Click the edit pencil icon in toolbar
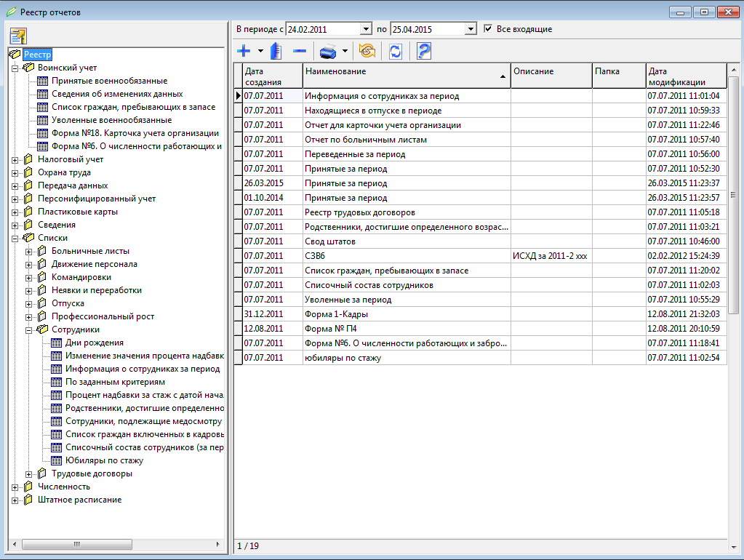 pos(276,51)
